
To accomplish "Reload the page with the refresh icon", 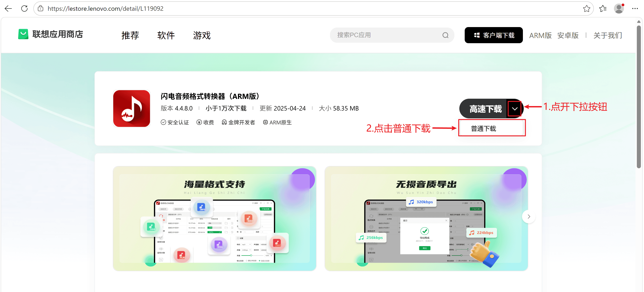I will coord(24,9).
